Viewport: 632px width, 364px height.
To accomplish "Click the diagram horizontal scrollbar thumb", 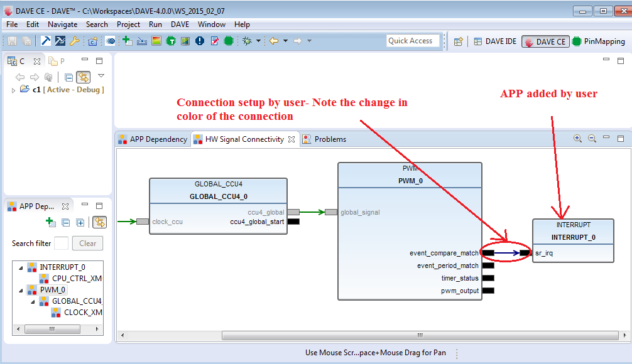I will click(x=420, y=335).
